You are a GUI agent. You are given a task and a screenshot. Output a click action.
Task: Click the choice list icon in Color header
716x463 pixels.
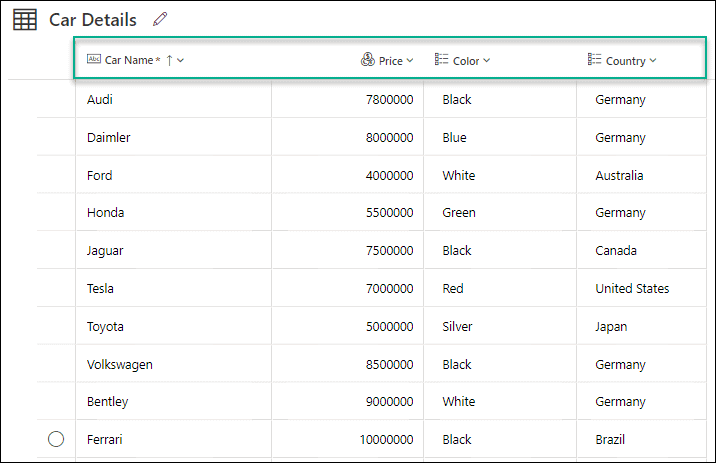pyautogui.click(x=441, y=59)
